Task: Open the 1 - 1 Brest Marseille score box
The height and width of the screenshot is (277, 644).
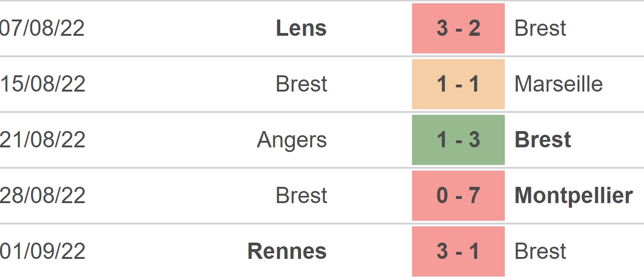Action: point(458,84)
